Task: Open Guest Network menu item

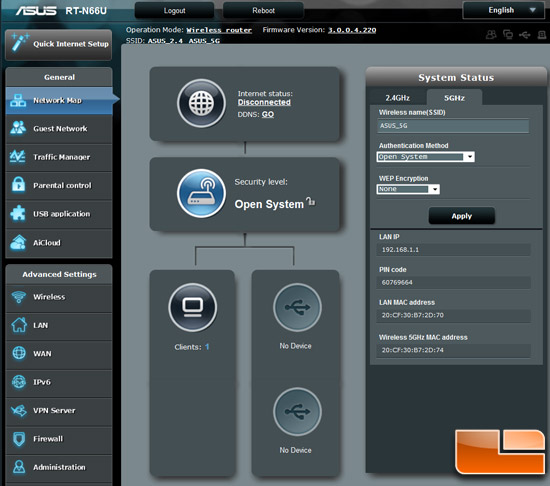Action: [x=59, y=129]
